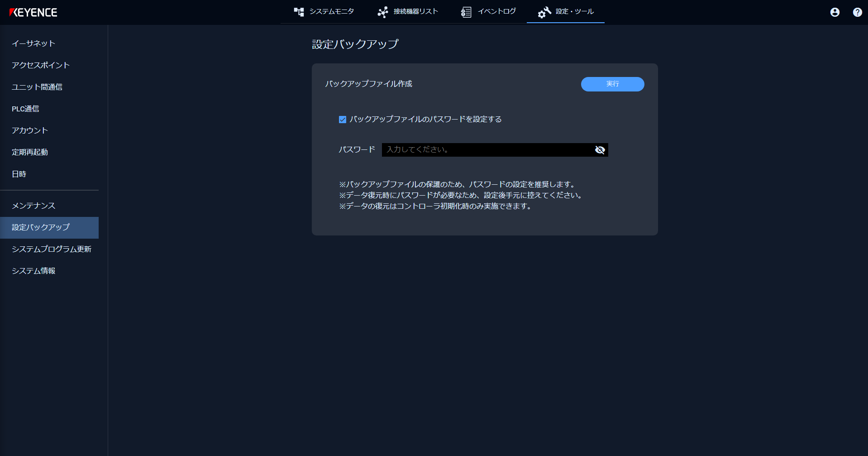Click the help question mark icon
The image size is (868, 456).
tap(857, 12)
